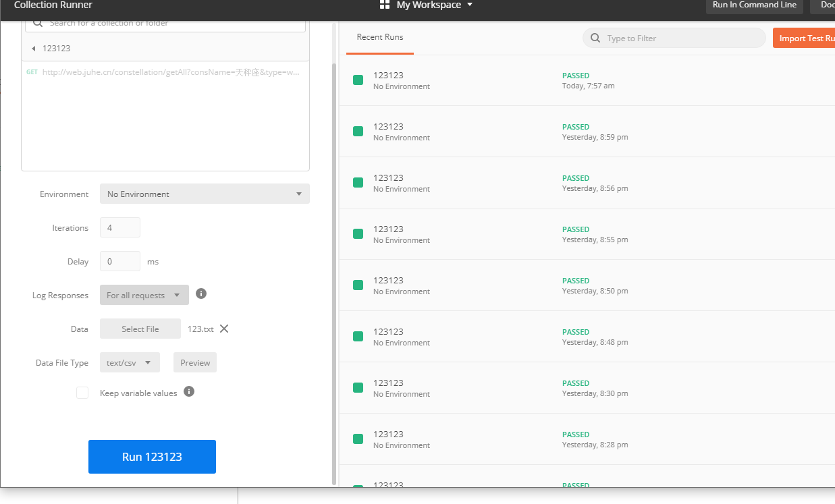The width and height of the screenshot is (835, 504).
Task: Click the Collection Runner title text
Action: (53, 5)
